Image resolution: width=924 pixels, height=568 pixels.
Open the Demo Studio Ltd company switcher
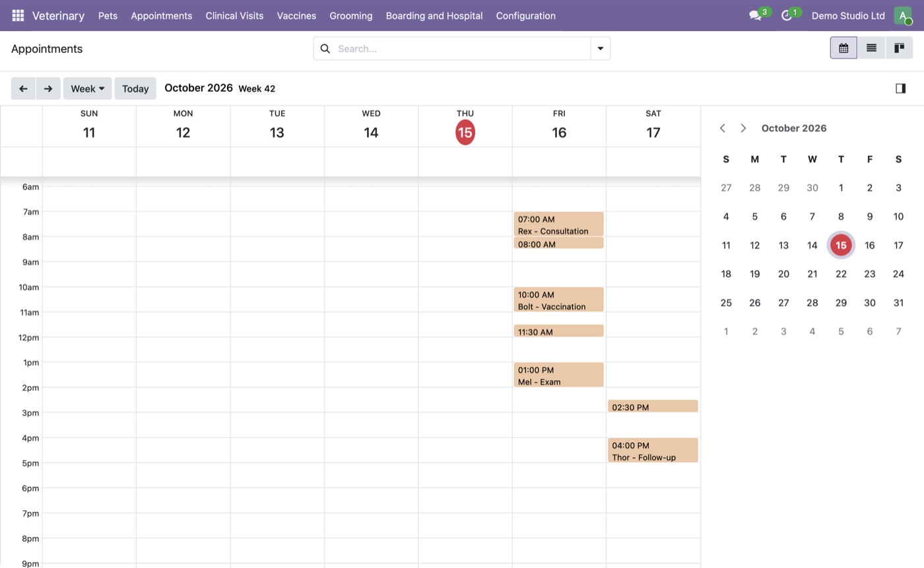(848, 15)
